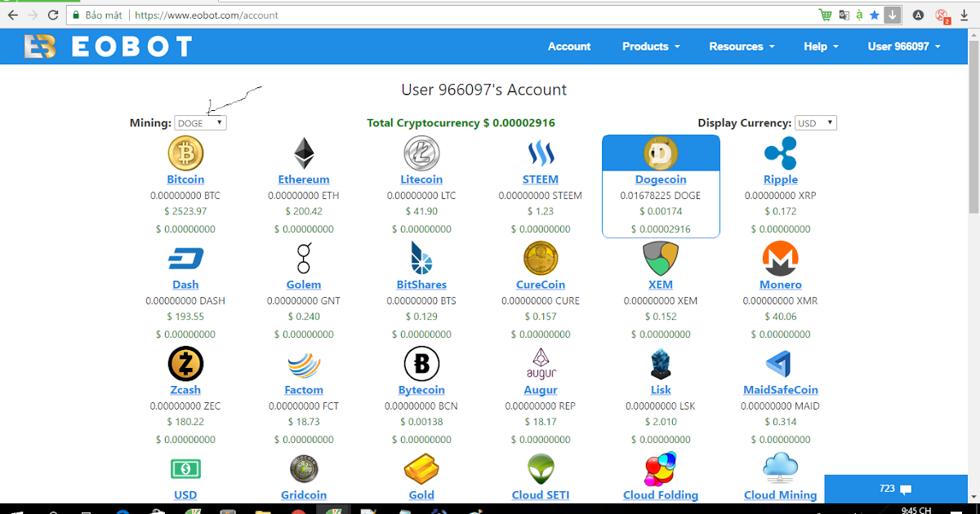
Task: Bookmark this page with the star
Action: coord(875,15)
